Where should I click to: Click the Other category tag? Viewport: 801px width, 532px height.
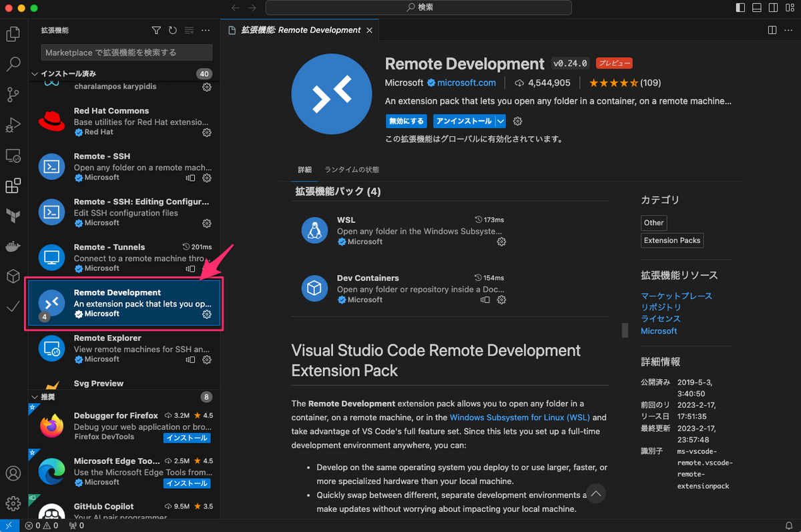pos(653,223)
